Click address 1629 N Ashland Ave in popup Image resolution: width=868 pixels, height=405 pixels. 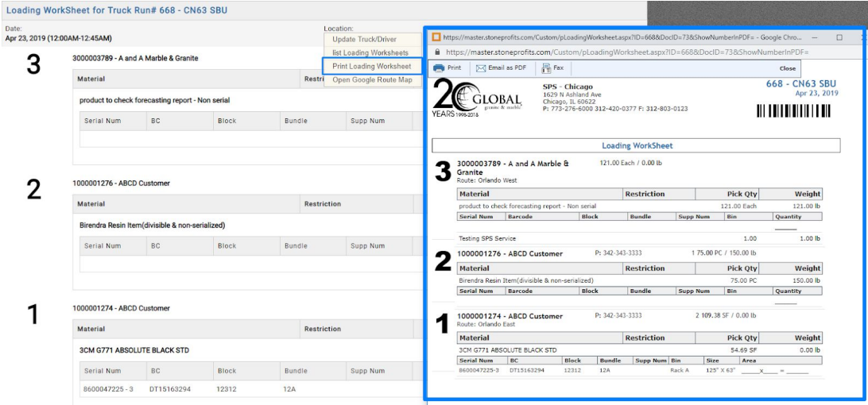(570, 94)
